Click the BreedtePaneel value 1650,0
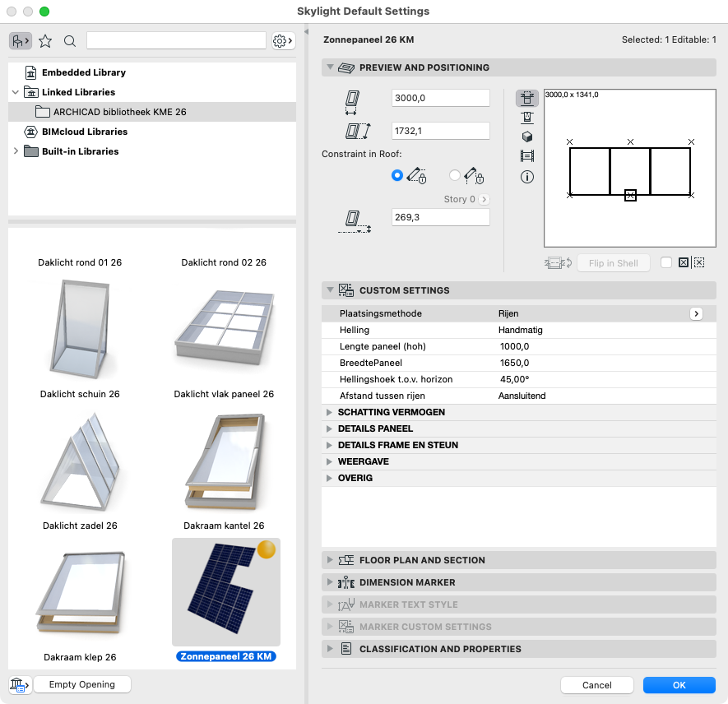The image size is (728, 704). 514,363
